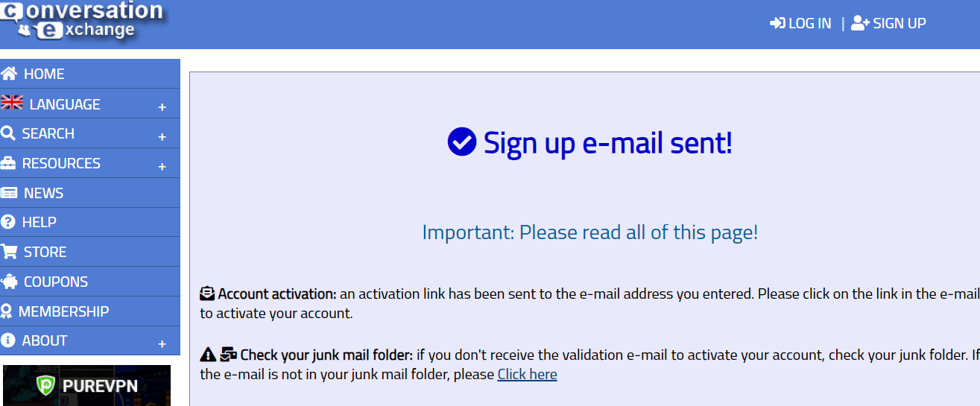Expand the Search submenu plus sign
The image size is (980, 406).
pos(162,137)
